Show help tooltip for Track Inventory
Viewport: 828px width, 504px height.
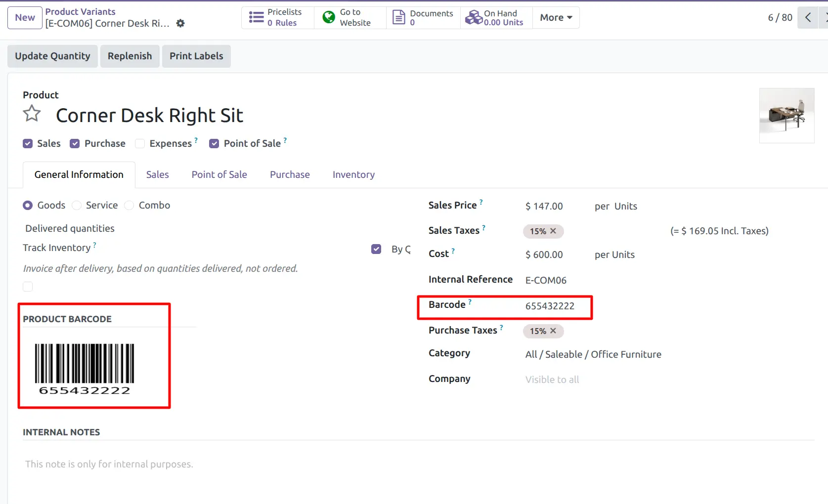click(x=94, y=244)
